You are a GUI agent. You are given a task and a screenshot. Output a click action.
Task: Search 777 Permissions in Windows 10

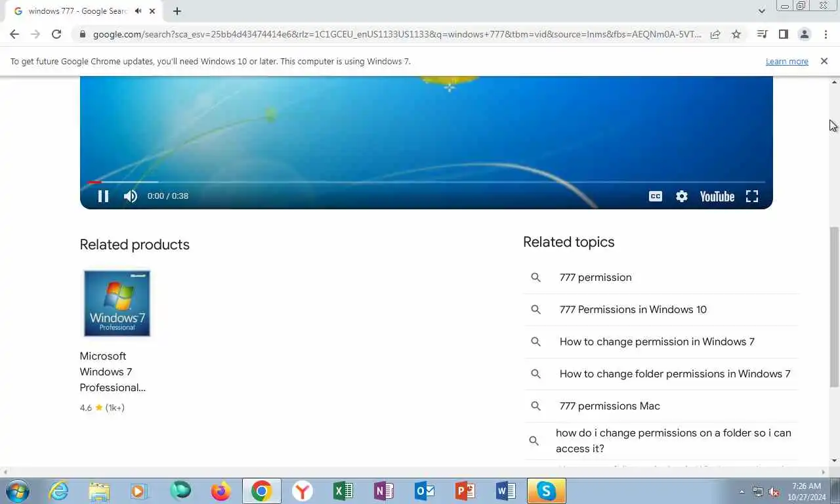[x=633, y=309]
